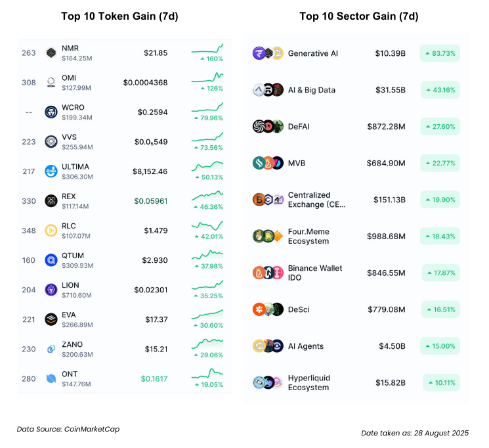Click the Centralized Exchange sector label
The image size is (489, 448).
click(x=317, y=200)
